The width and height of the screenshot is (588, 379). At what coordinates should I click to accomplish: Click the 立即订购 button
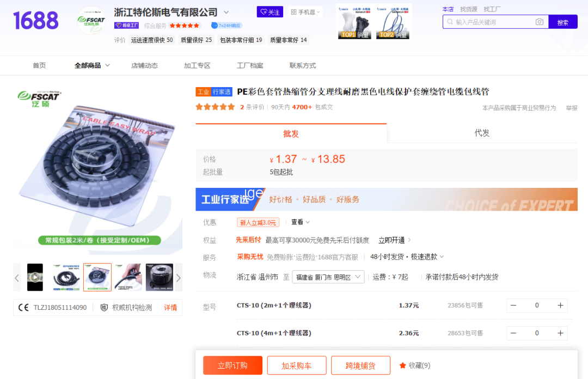click(x=233, y=365)
